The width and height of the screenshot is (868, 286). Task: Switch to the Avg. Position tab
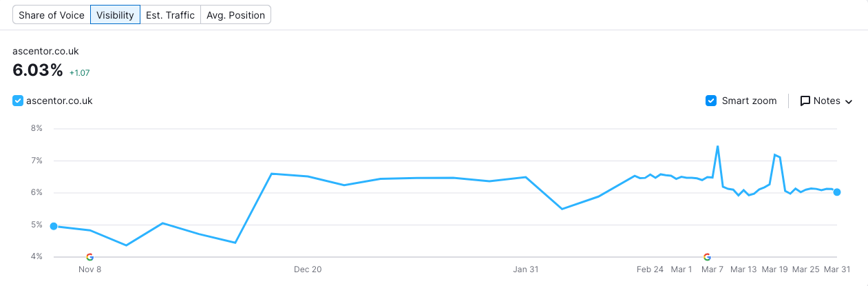[235, 14]
